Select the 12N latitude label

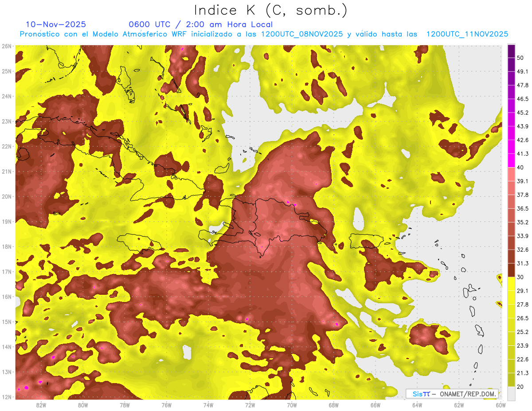(6, 397)
